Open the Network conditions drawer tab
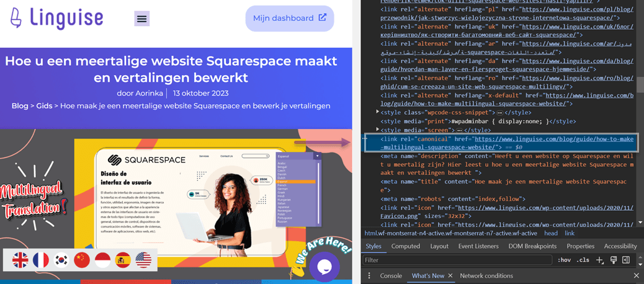Image resolution: width=644 pixels, height=284 pixels. 486,275
